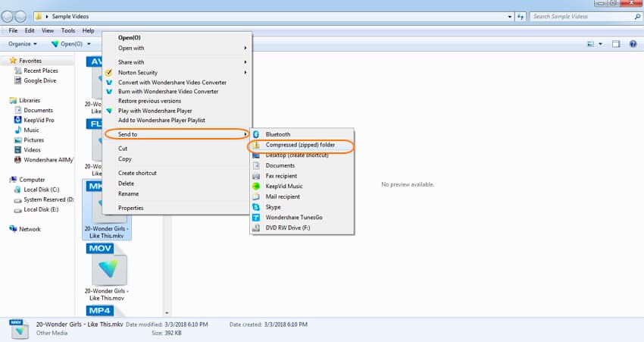Open the dropdown arrow next to Open(O) toolbar button
This screenshot has height=342, width=644.
[x=89, y=44]
